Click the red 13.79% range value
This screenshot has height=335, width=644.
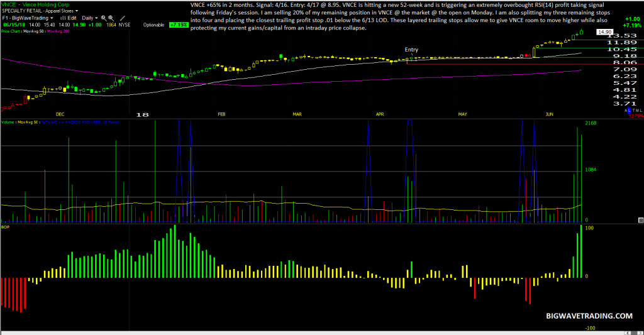point(636,116)
